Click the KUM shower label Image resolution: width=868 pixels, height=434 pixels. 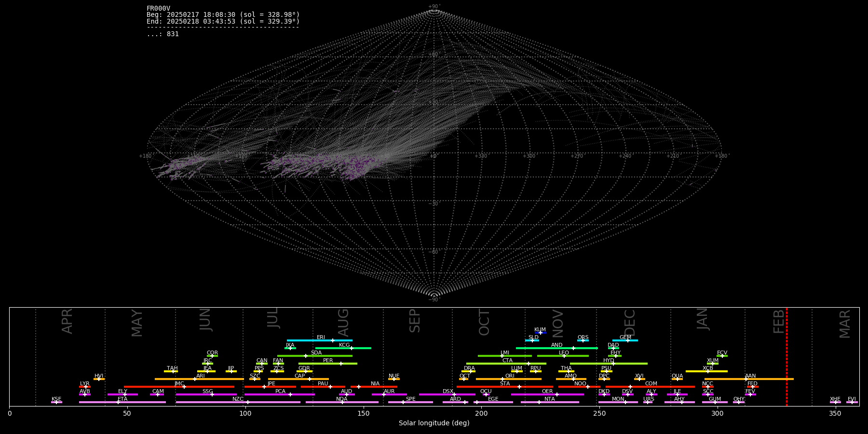coord(540,329)
